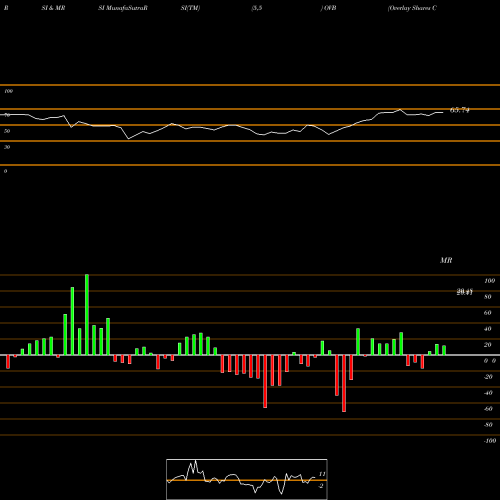Click the 50 level label on the RSI axis
Screen dimensions: 500x500
[x=7, y=131]
